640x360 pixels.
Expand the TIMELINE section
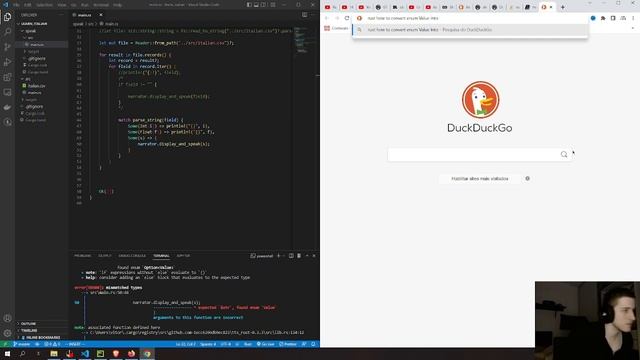pyautogui.click(x=29, y=331)
